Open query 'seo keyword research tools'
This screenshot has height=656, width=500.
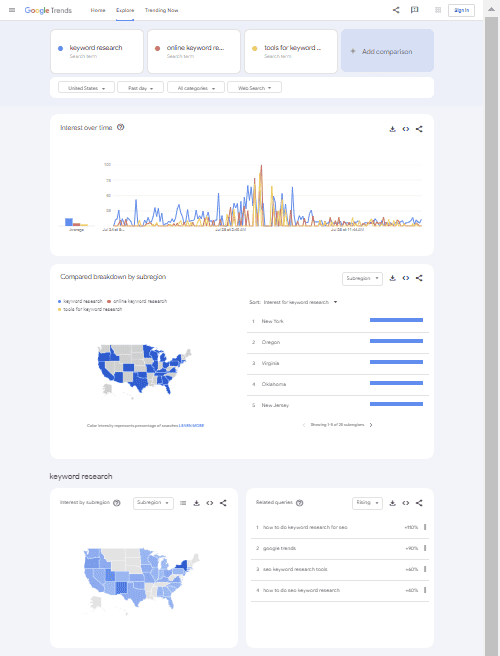(x=295, y=569)
